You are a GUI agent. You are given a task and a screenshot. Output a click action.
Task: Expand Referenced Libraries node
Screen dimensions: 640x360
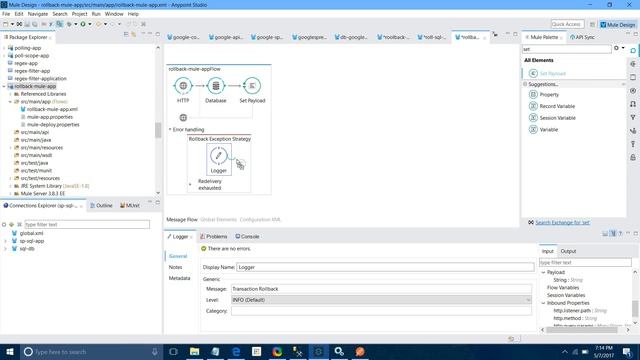(x=10, y=94)
